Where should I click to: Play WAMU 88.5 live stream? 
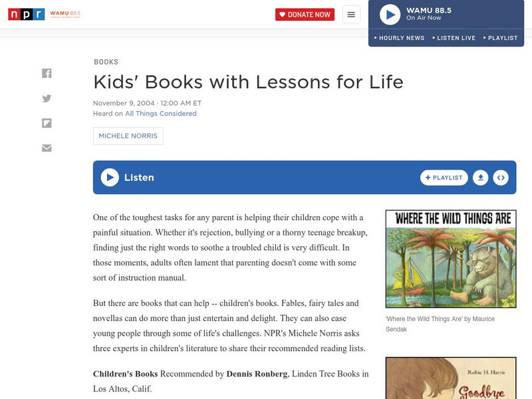390,15
